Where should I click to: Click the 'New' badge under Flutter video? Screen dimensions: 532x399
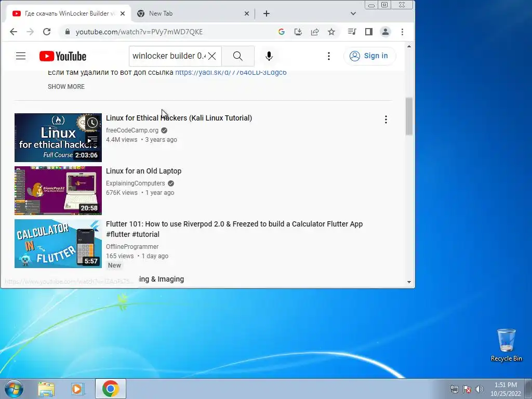tap(114, 265)
